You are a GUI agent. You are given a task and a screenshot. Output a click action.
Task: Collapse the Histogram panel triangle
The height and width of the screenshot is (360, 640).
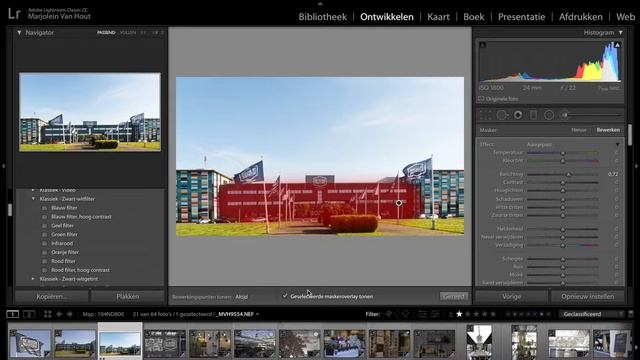pos(620,33)
